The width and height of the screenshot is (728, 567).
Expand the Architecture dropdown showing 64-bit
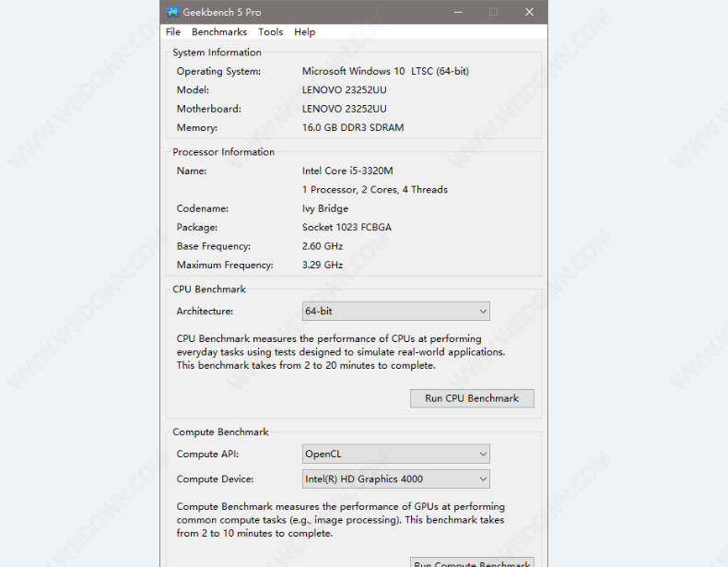(396, 311)
